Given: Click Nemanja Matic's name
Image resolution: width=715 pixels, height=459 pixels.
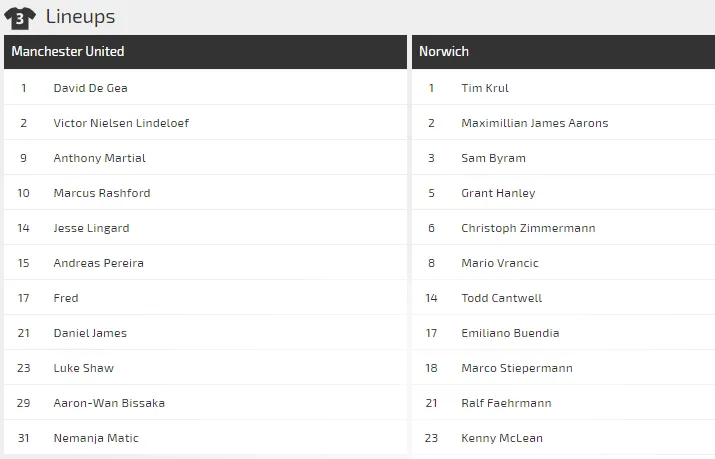Looking at the screenshot, I should point(96,438).
